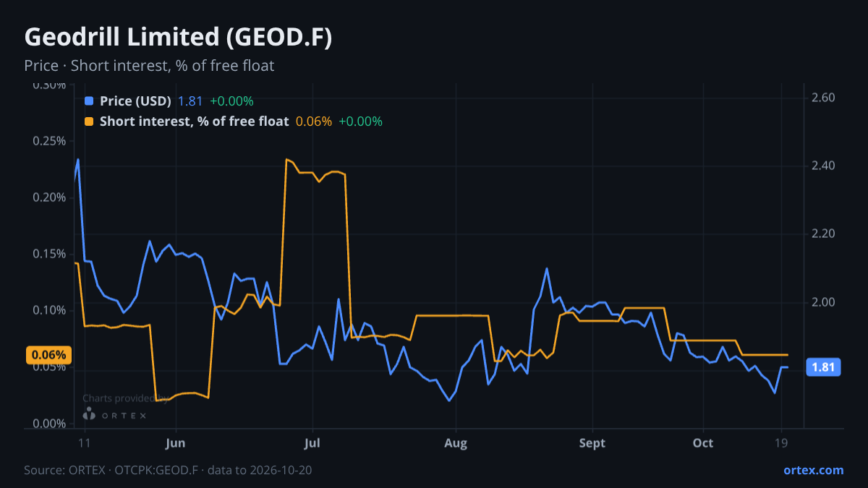The image size is (868, 488).
Task: Click the green +0.00% next to Price
Action: click(231, 101)
